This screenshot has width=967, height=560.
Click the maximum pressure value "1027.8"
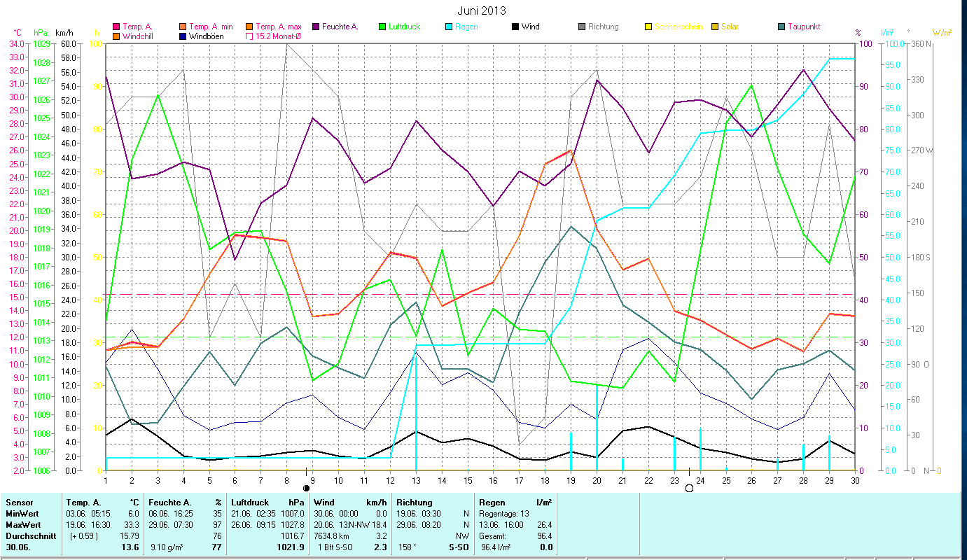(293, 524)
